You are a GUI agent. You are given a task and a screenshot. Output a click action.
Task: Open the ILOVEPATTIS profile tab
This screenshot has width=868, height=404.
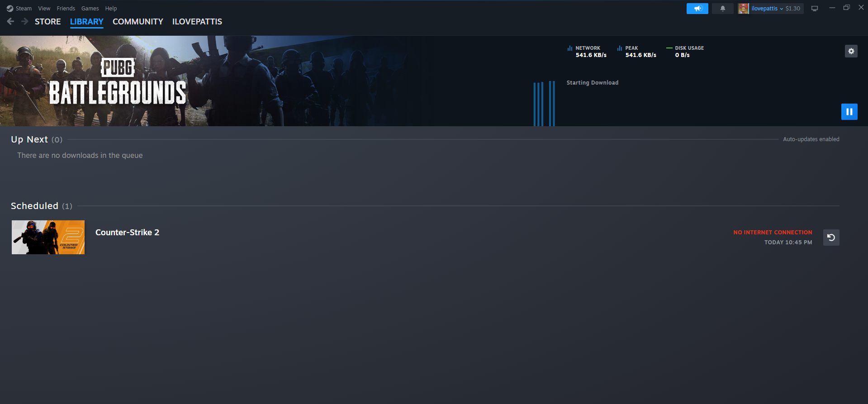click(197, 22)
